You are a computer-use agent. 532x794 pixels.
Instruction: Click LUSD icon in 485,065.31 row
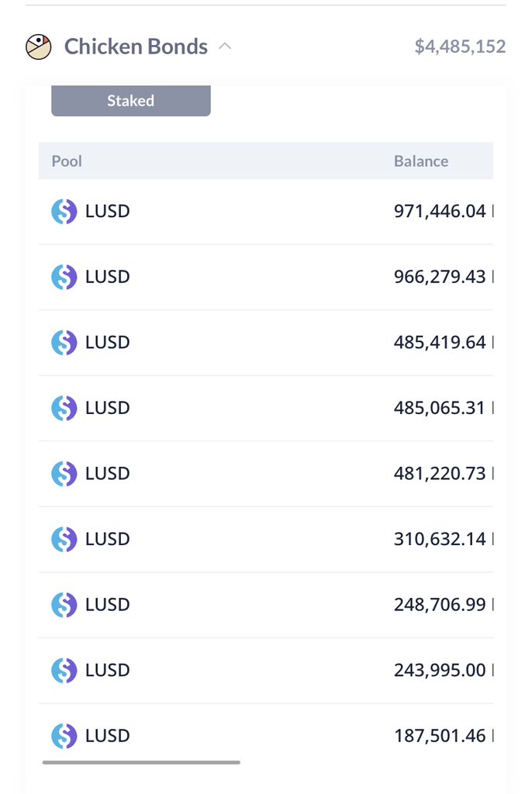coord(64,408)
